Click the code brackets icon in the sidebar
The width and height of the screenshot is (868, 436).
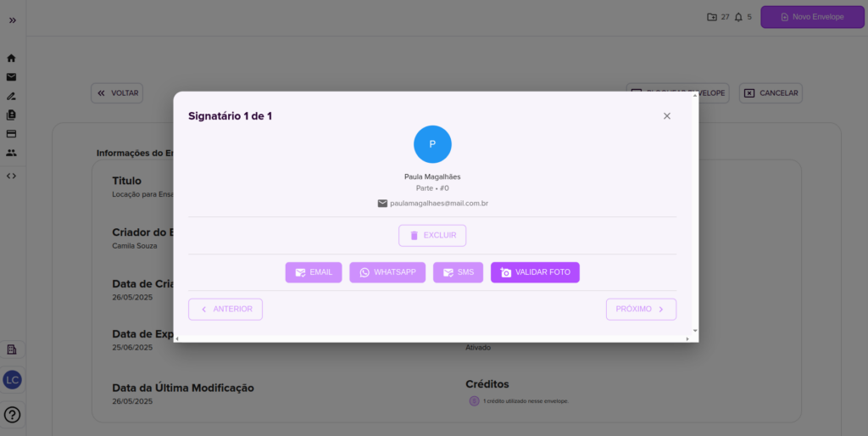click(11, 176)
